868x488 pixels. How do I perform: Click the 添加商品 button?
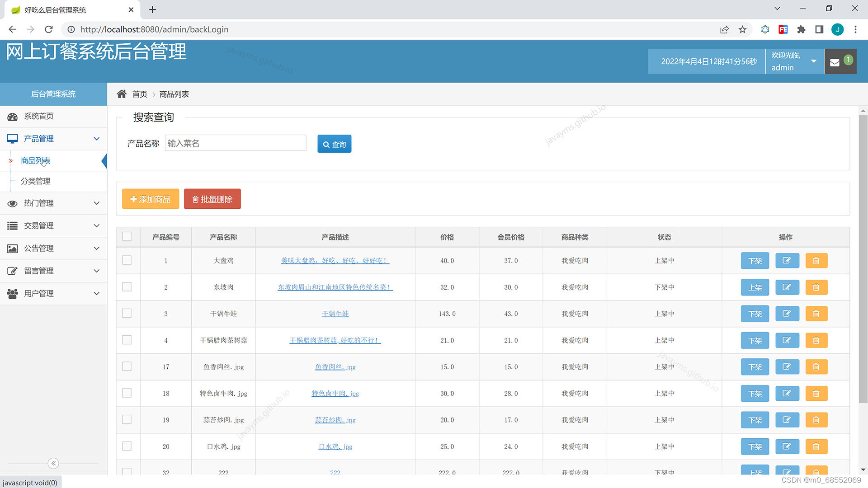(150, 199)
